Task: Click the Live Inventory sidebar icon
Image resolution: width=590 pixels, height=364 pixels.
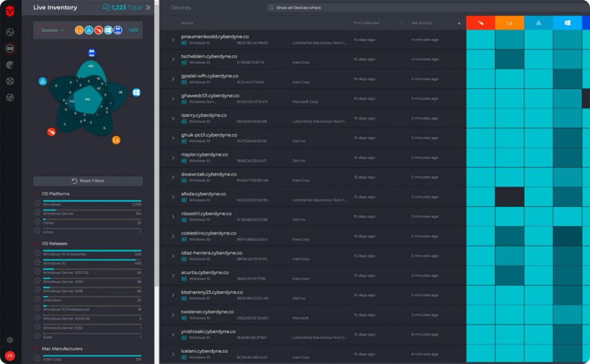Action: pos(10,49)
